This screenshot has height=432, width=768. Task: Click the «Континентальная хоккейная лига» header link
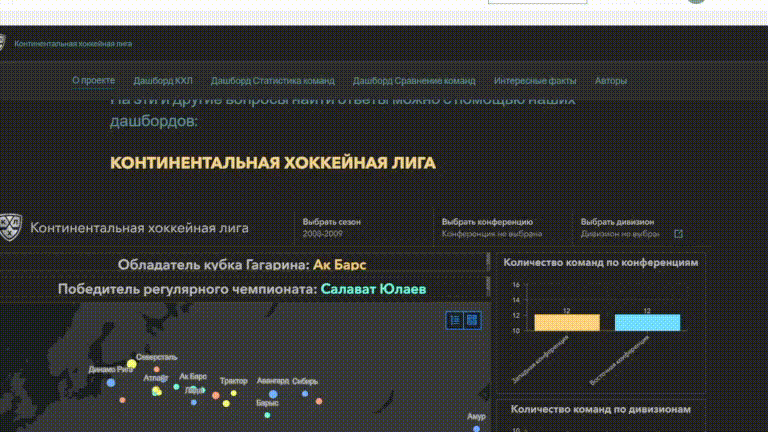[73, 44]
